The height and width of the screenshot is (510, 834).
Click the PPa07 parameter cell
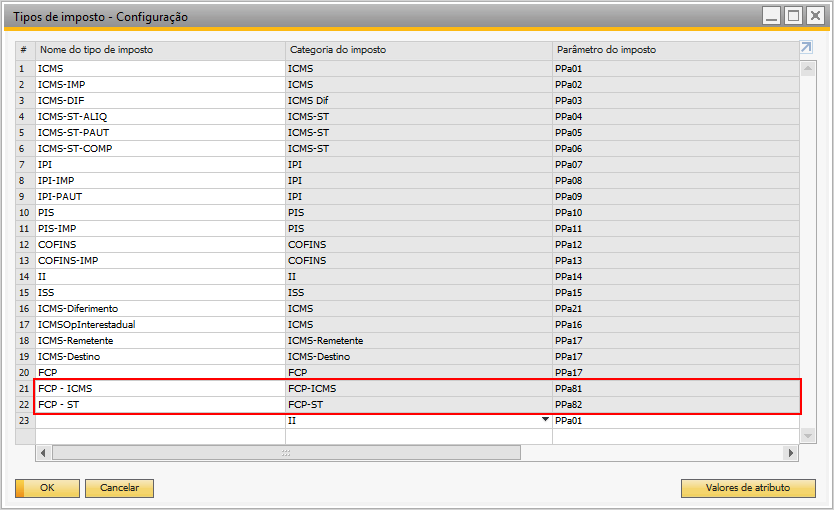676,165
